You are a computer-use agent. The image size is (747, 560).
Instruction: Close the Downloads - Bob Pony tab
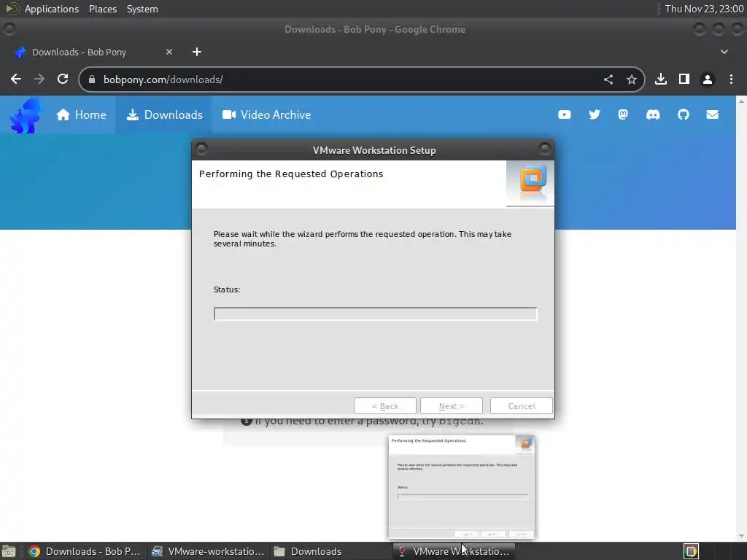(169, 52)
